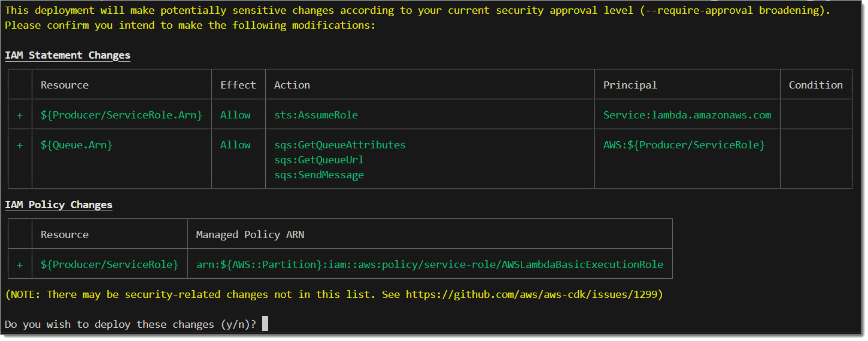Screen dimensions: 868x341
Task: Click the sts:AssumeRole action text
Action: (x=316, y=115)
